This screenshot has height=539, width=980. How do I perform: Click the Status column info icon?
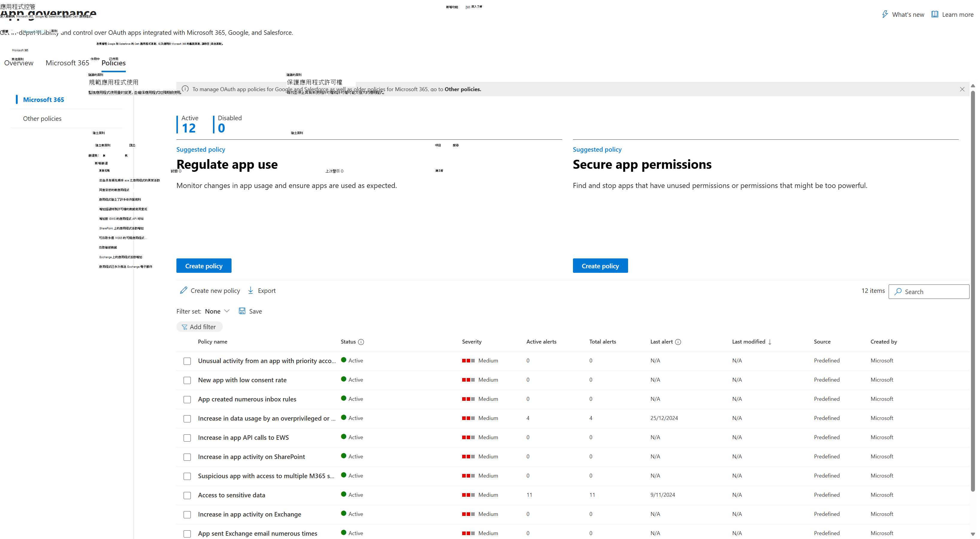361,342
